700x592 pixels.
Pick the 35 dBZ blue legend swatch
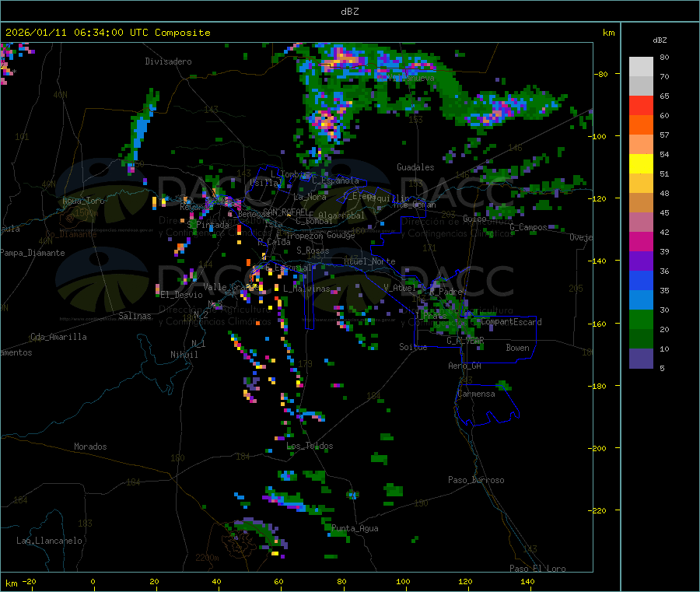click(641, 280)
